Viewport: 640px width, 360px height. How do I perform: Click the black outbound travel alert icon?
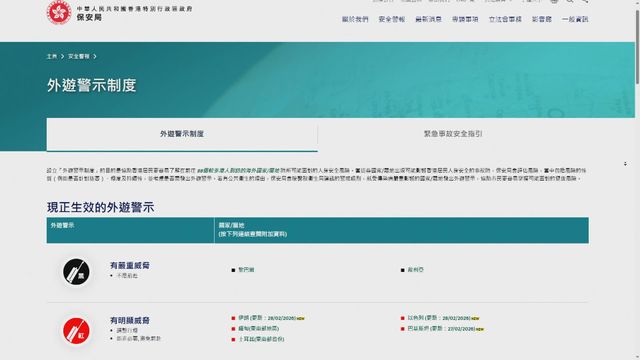pyautogui.click(x=76, y=271)
